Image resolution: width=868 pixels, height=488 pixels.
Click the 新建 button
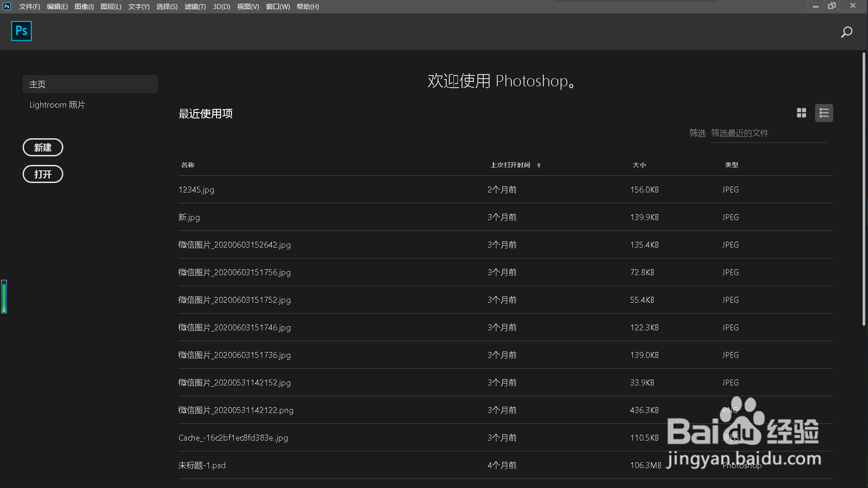(x=42, y=147)
